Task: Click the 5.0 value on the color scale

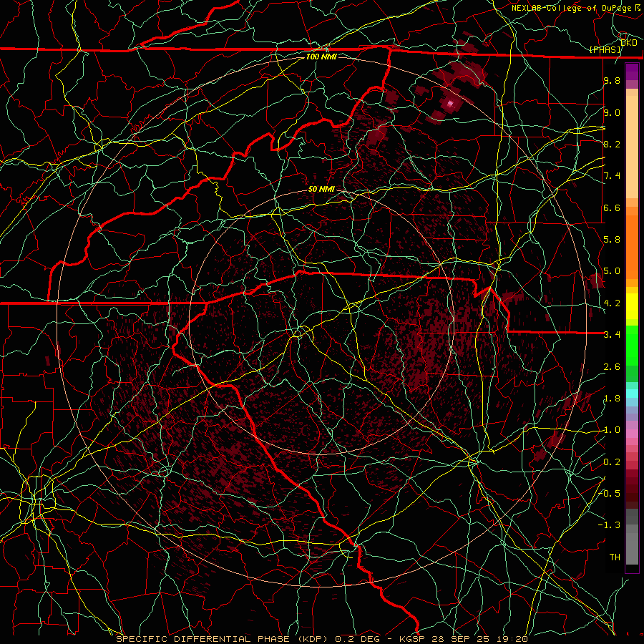Action: click(x=612, y=271)
